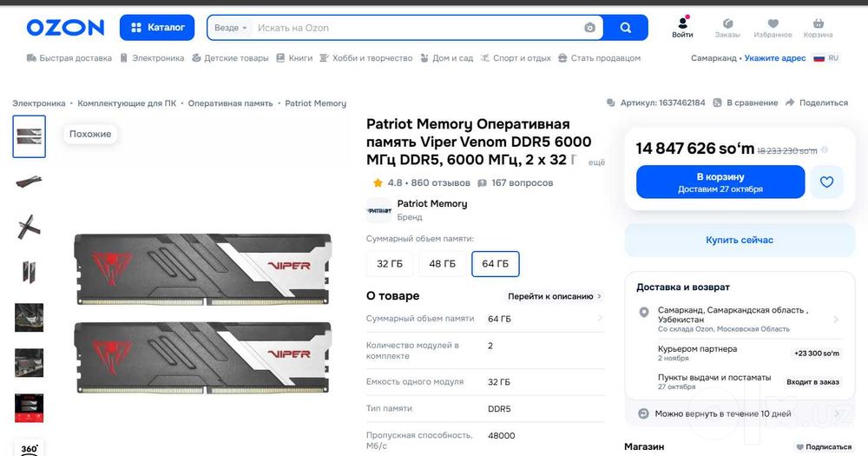Click the main product image of Viper modules
Screen dimensions: 868x456
(202, 313)
